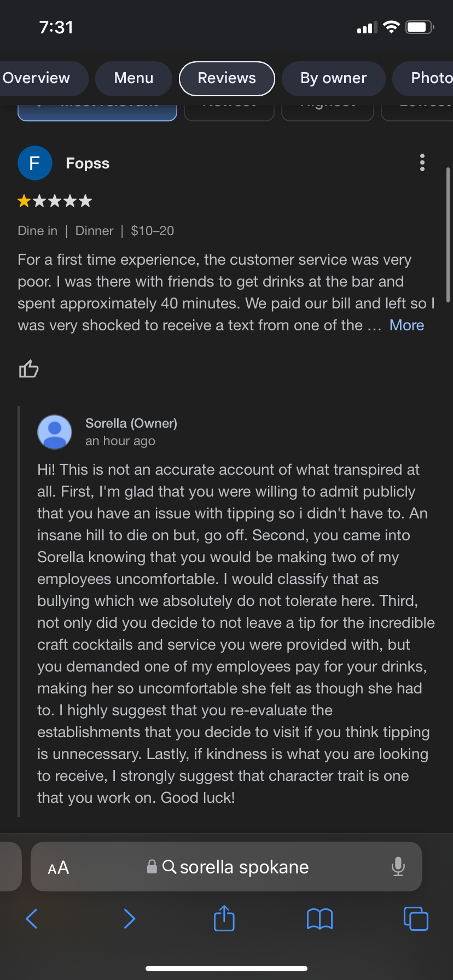Viewport: 453px width, 980px height.
Task: Expand the review text with More
Action: tap(406, 325)
